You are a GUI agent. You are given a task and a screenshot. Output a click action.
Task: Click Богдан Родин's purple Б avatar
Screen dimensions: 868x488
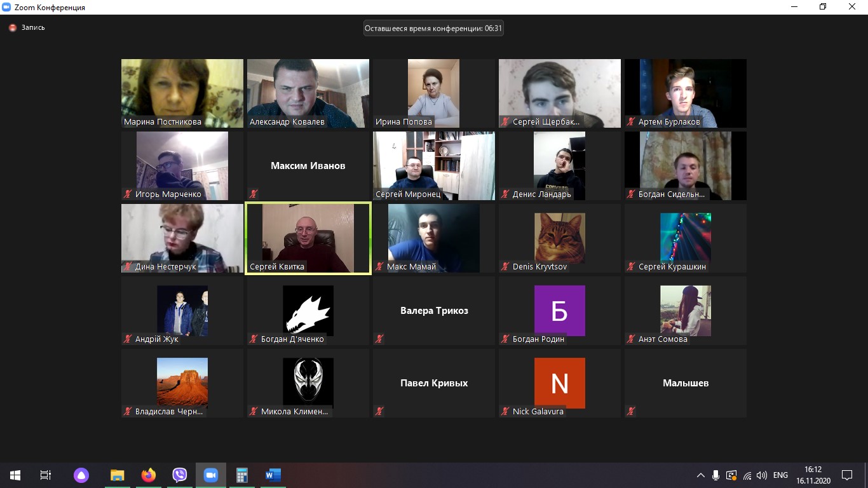pyautogui.click(x=560, y=311)
